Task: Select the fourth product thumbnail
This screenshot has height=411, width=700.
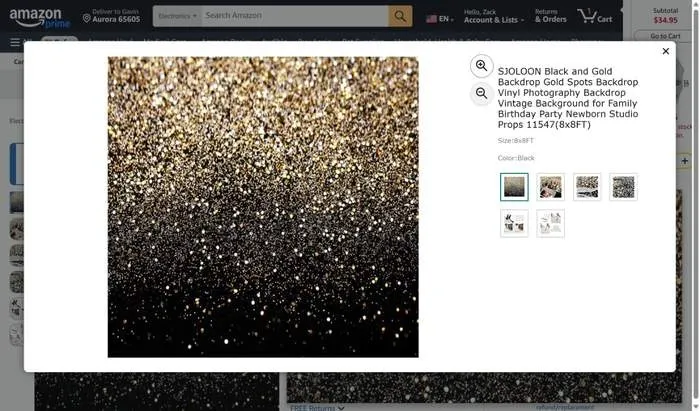Action: click(623, 187)
